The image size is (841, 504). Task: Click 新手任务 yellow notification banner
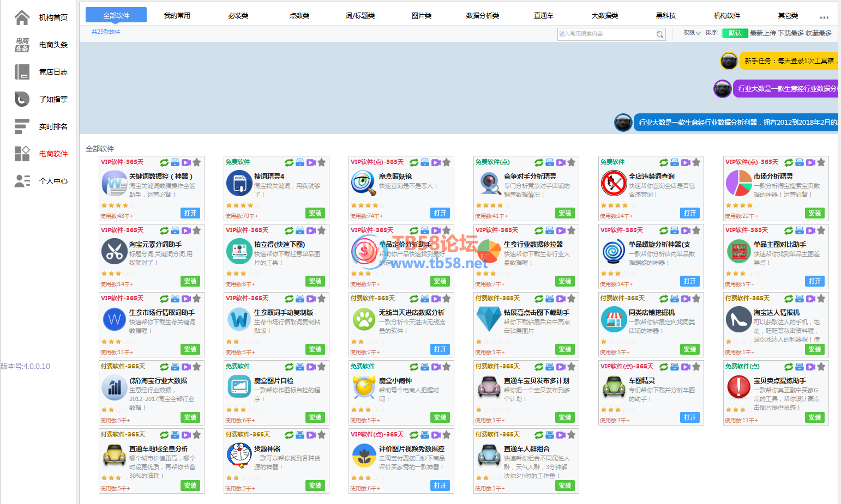[x=789, y=61]
